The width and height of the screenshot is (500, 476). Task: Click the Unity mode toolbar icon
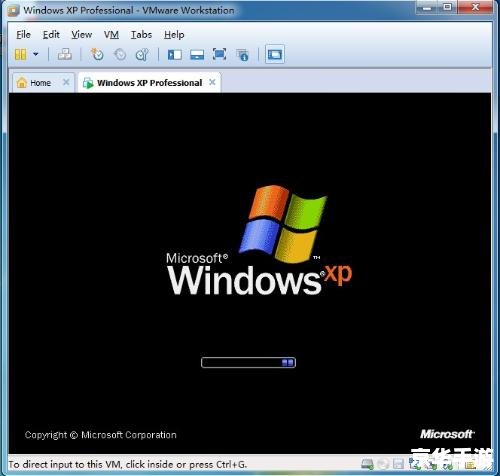[242, 55]
